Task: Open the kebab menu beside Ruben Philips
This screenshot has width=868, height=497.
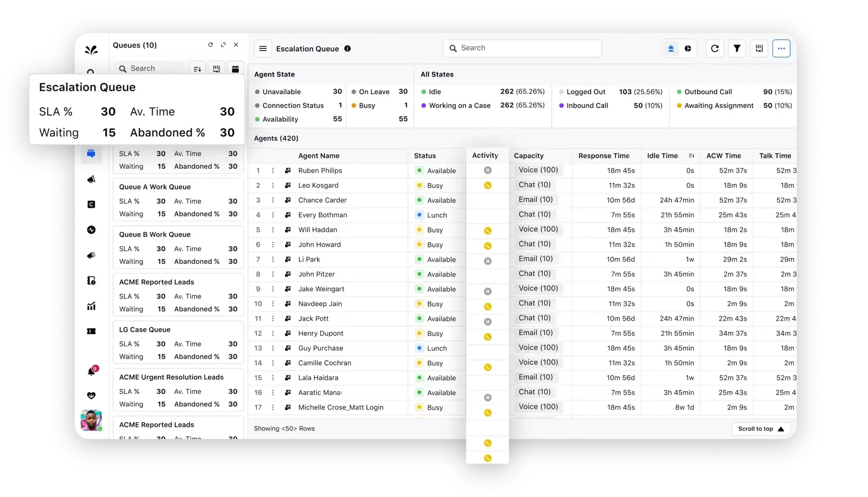Action: (x=273, y=170)
